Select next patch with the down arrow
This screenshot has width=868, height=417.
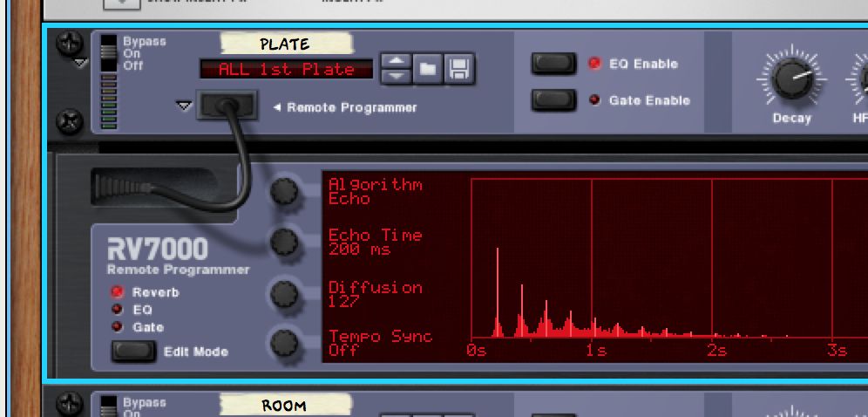[x=397, y=76]
